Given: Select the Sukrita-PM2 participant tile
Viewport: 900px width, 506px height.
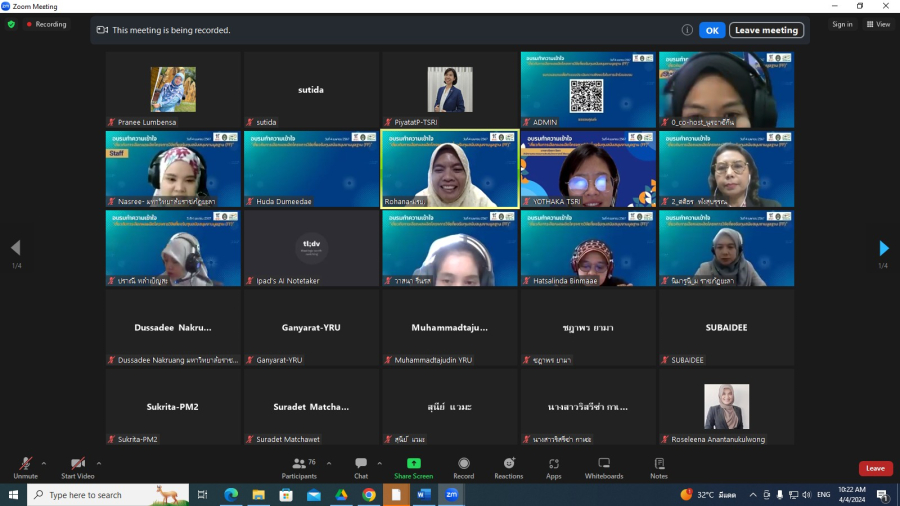Looking at the screenshot, I should pyautogui.click(x=173, y=406).
